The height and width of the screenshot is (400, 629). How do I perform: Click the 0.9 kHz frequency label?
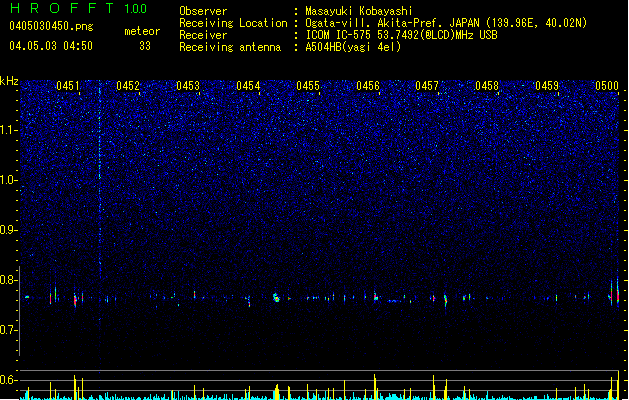pyautogui.click(x=9, y=230)
